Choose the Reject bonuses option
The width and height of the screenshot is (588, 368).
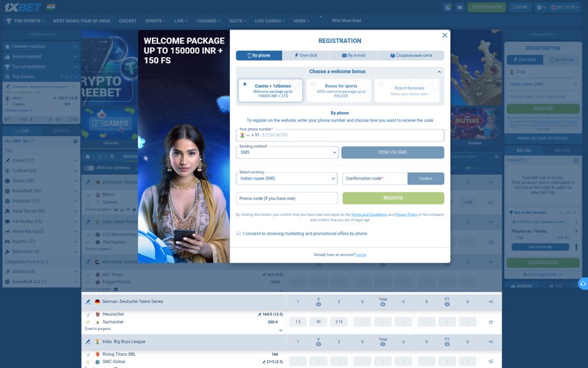coord(407,90)
